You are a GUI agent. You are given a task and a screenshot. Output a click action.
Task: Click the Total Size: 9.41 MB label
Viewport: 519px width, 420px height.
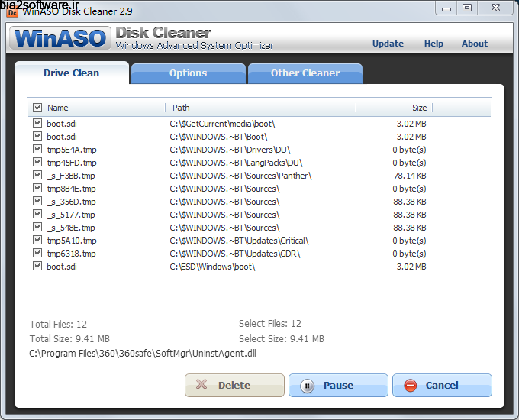point(69,338)
